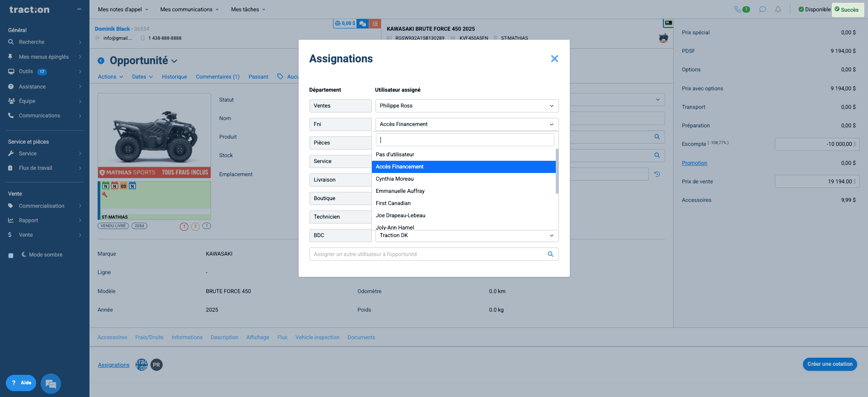The height and width of the screenshot is (397, 868).
Task: Open the Assignations link at bottom
Action: coord(114,365)
